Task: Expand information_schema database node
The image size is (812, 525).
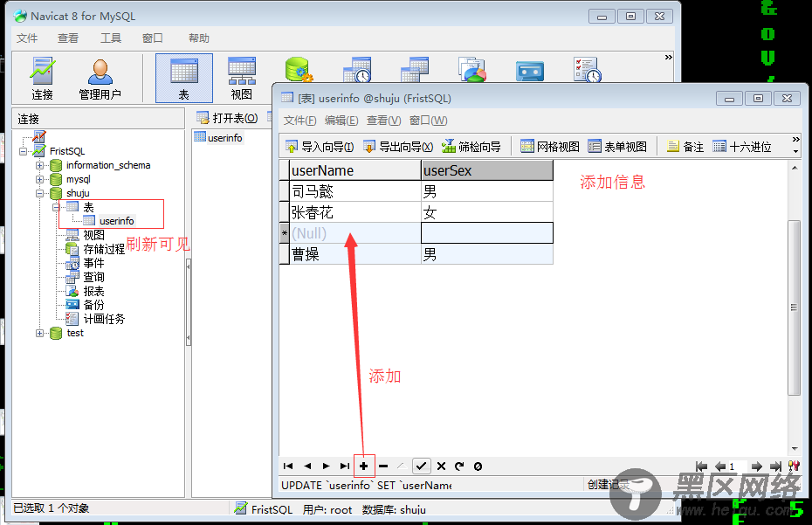Action: click(x=39, y=165)
